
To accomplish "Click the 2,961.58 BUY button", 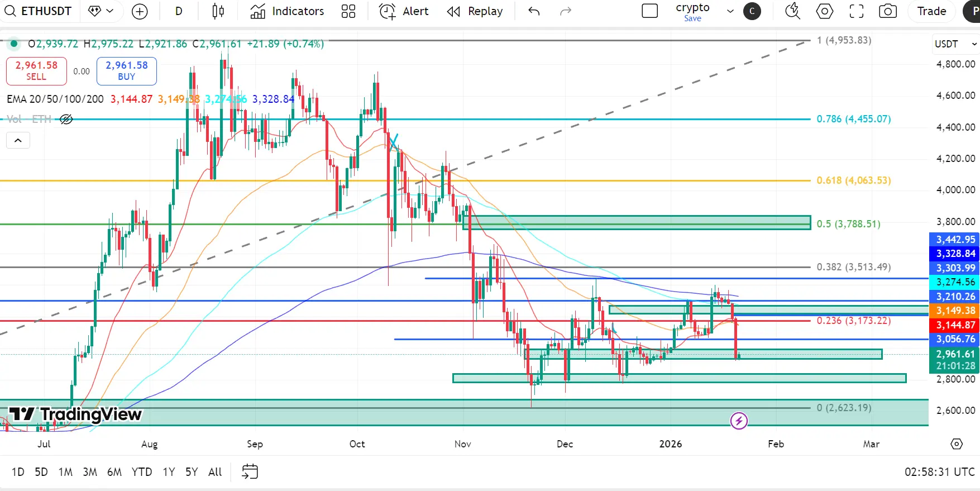I will tap(127, 71).
